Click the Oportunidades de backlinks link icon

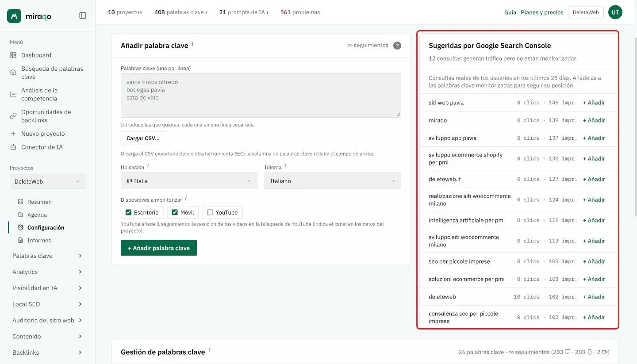[13, 116]
